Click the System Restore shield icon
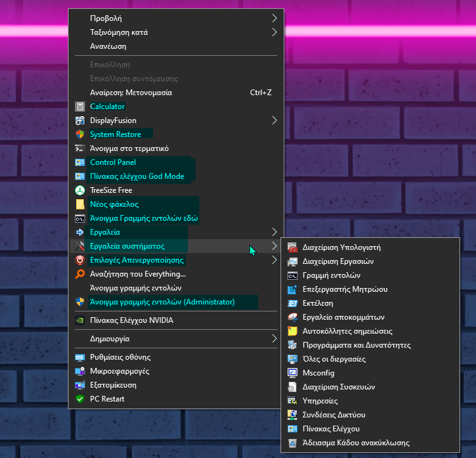 80,134
